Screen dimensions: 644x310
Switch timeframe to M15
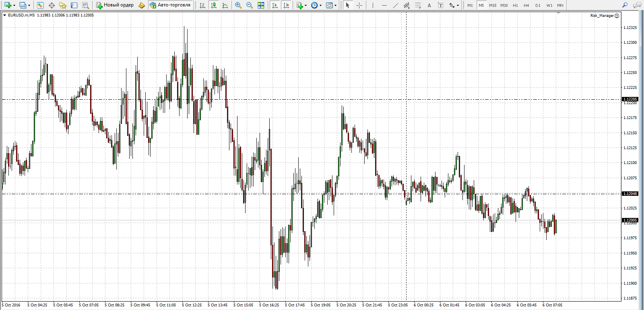pos(493,5)
